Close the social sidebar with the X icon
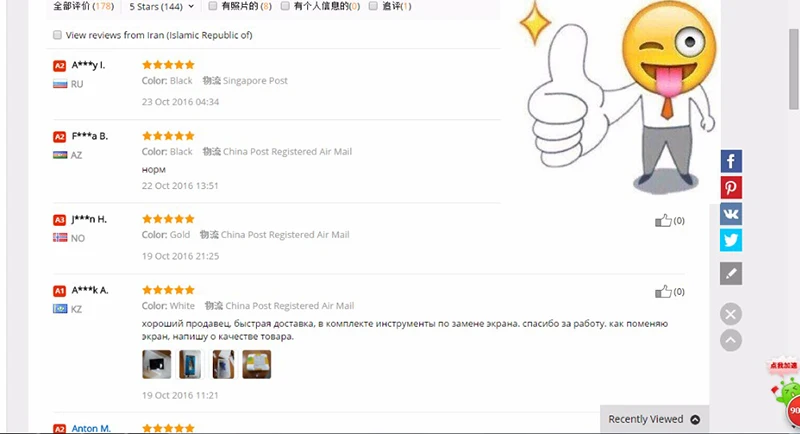 click(x=731, y=314)
